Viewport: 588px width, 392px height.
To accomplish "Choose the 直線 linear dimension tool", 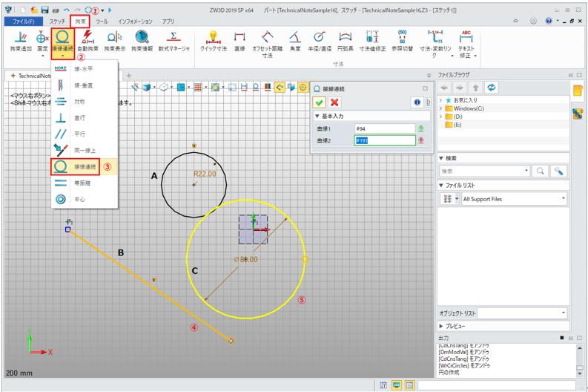I will 240,42.
